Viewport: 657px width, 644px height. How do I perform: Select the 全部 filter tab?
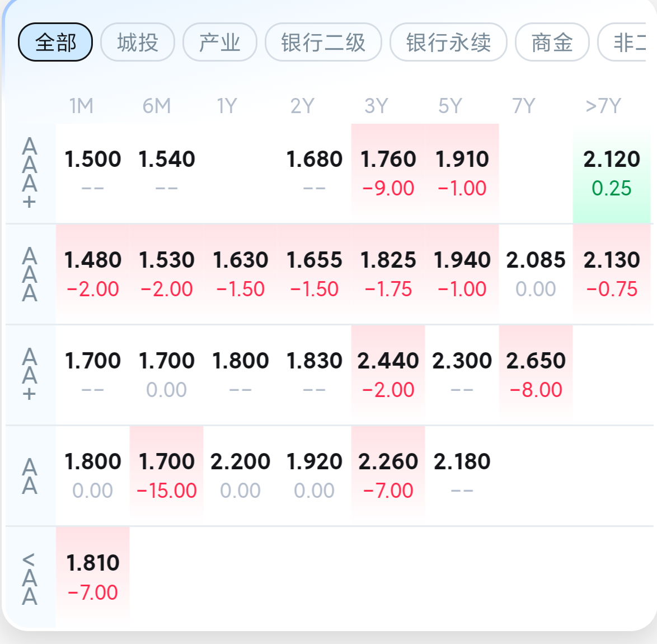[x=55, y=43]
